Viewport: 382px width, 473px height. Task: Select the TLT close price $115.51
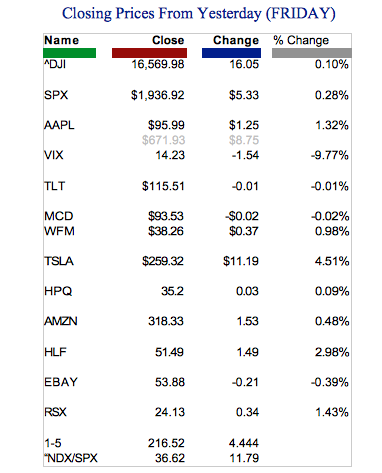[163, 186]
